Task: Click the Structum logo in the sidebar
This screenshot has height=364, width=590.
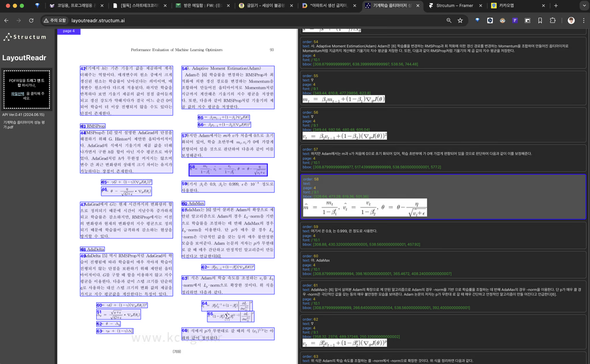Action: coord(24,37)
